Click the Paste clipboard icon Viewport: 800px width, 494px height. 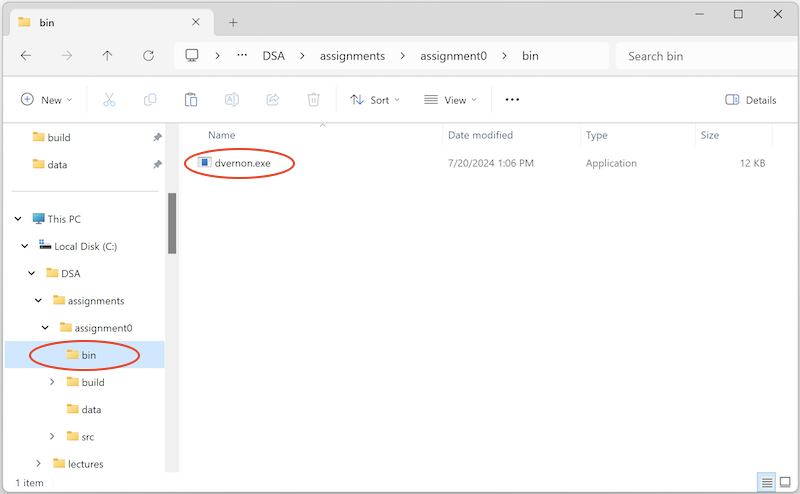pos(190,100)
